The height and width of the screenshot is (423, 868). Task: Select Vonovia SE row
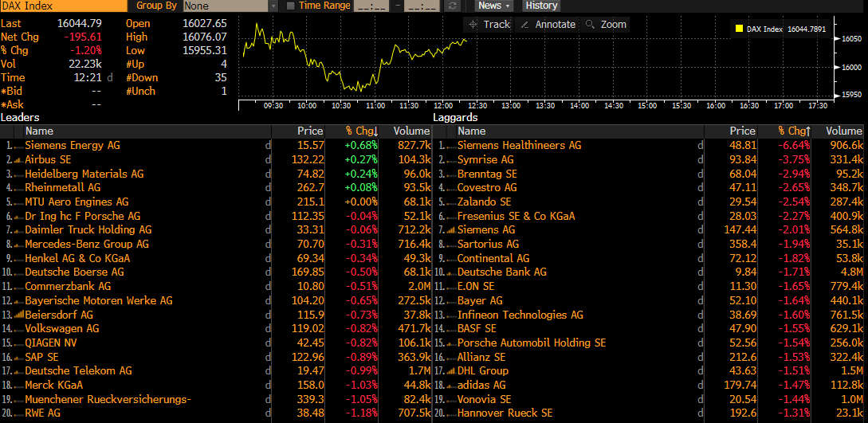point(649,399)
